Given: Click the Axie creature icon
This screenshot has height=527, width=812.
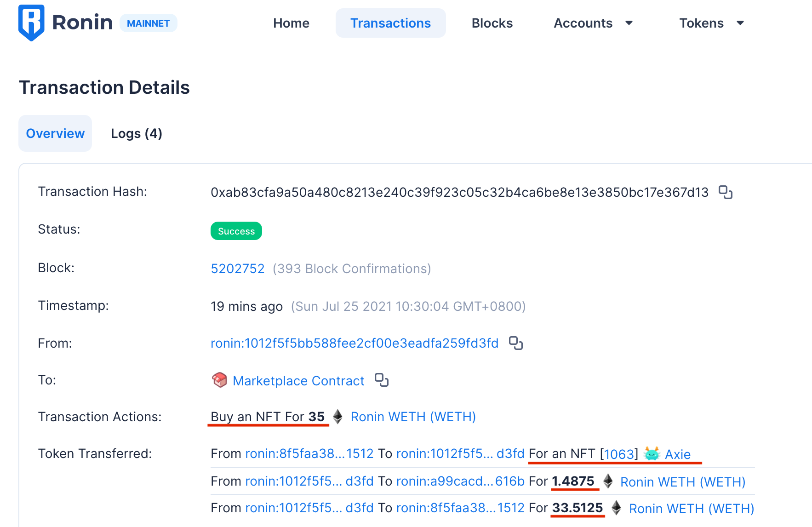Looking at the screenshot, I should click(x=652, y=454).
